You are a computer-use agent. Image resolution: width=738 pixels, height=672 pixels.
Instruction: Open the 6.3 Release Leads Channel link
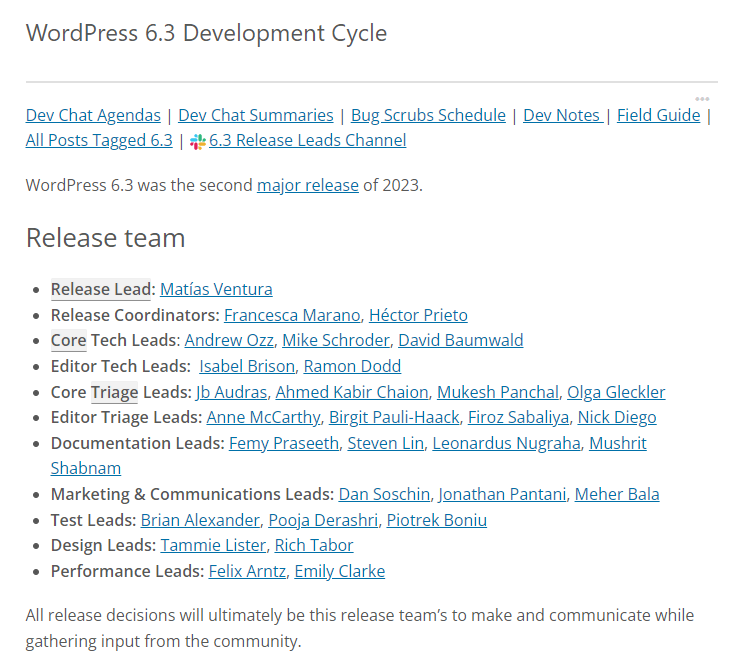(307, 140)
